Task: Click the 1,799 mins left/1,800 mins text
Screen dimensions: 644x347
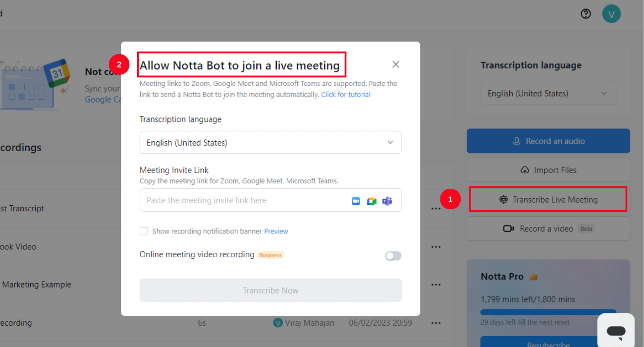Action: click(528, 299)
